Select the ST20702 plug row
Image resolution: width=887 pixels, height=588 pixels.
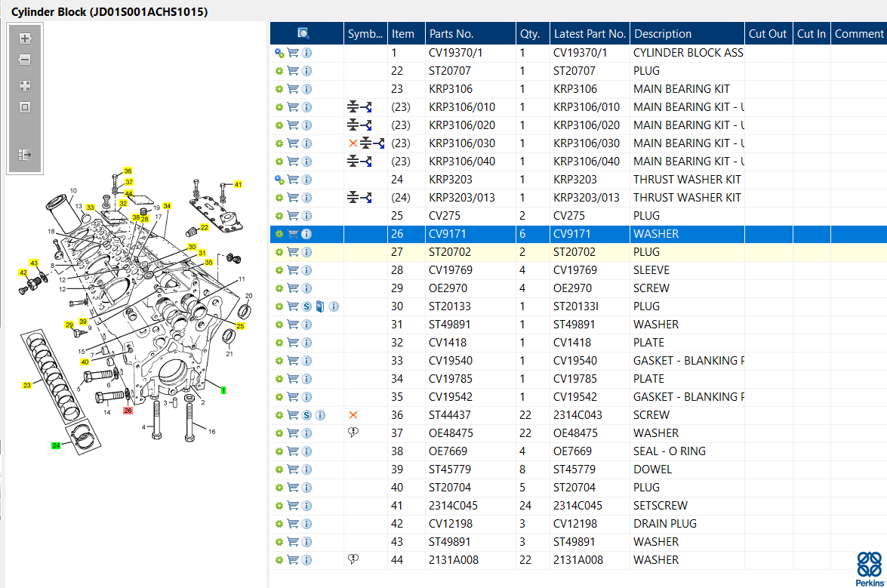[578, 252]
